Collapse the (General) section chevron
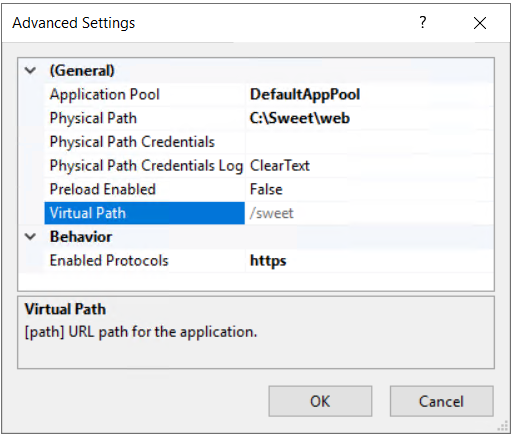Screen dimensions: 512x435 30,70
